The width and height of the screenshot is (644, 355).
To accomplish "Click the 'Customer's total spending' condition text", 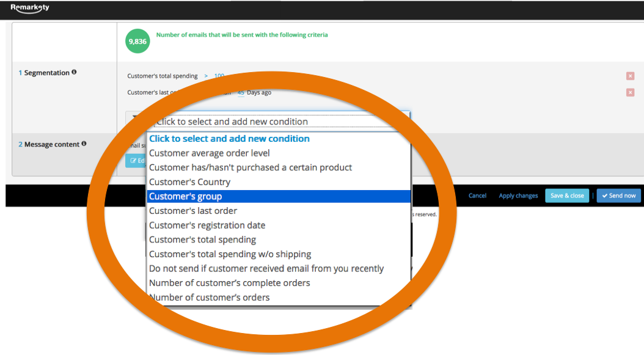I will [x=163, y=76].
